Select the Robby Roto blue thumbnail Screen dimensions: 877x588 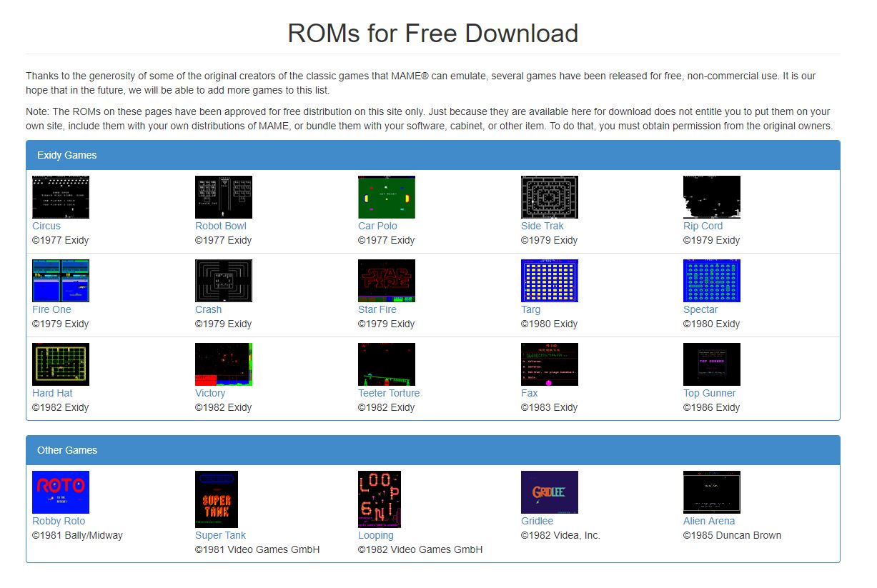61,492
